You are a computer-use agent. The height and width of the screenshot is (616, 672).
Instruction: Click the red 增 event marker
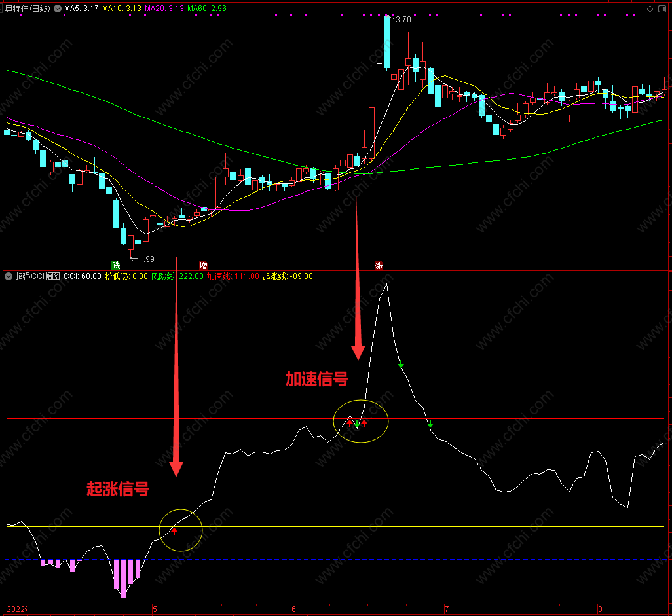point(203,265)
